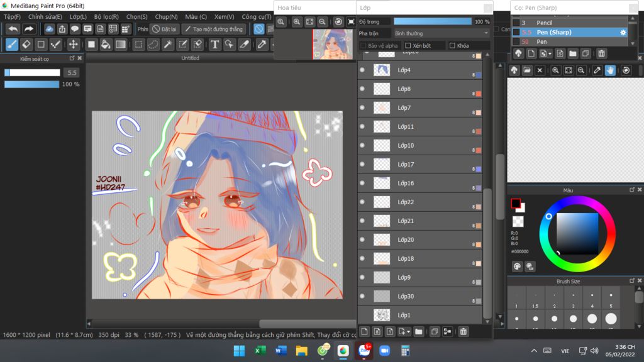Screen dimensions: 644x362
Task: Select the Text tool
Action: click(214, 45)
